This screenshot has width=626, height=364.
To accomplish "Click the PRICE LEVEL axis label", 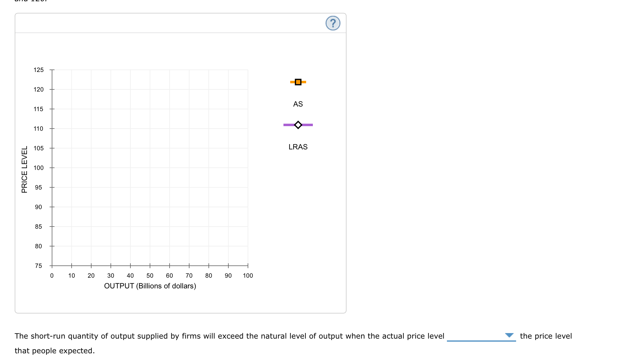I will [25, 168].
